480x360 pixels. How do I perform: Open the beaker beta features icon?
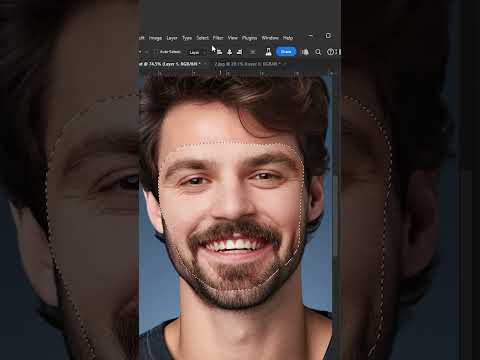point(268,52)
